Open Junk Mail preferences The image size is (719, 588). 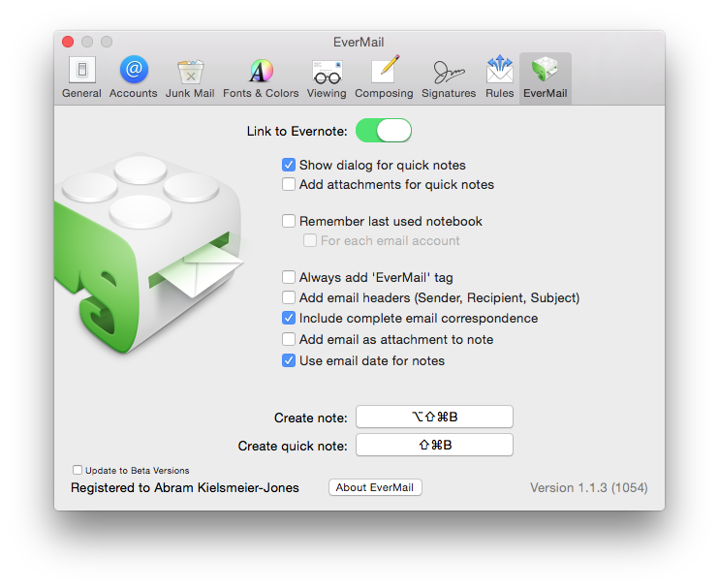[x=190, y=77]
